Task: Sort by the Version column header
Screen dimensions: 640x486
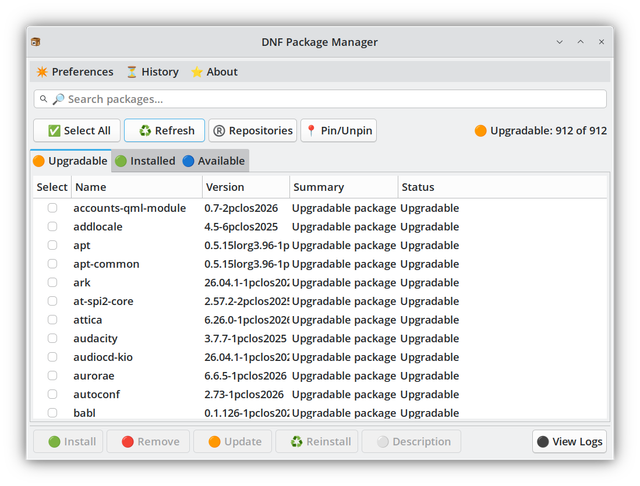Action: [x=246, y=187]
